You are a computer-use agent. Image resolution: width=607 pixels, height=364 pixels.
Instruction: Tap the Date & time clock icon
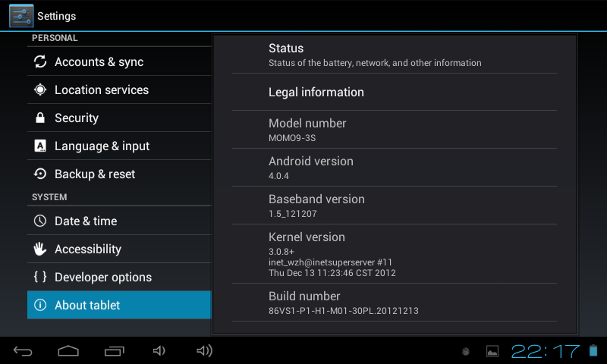coord(40,221)
